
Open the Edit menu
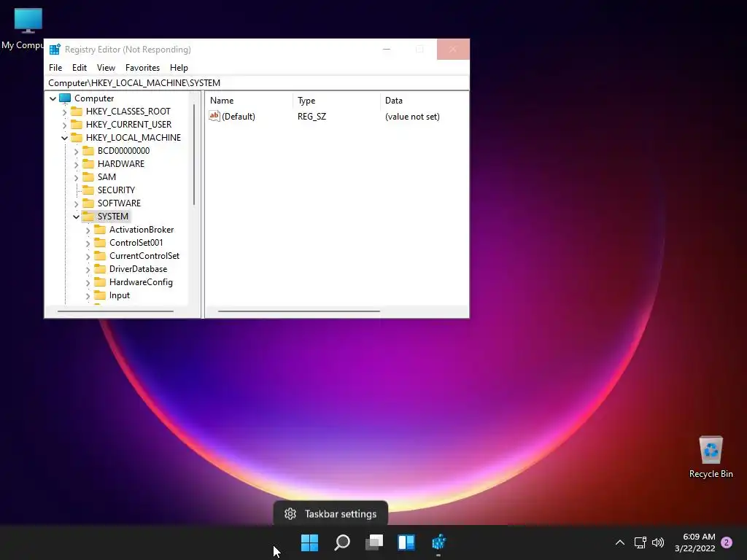point(79,68)
